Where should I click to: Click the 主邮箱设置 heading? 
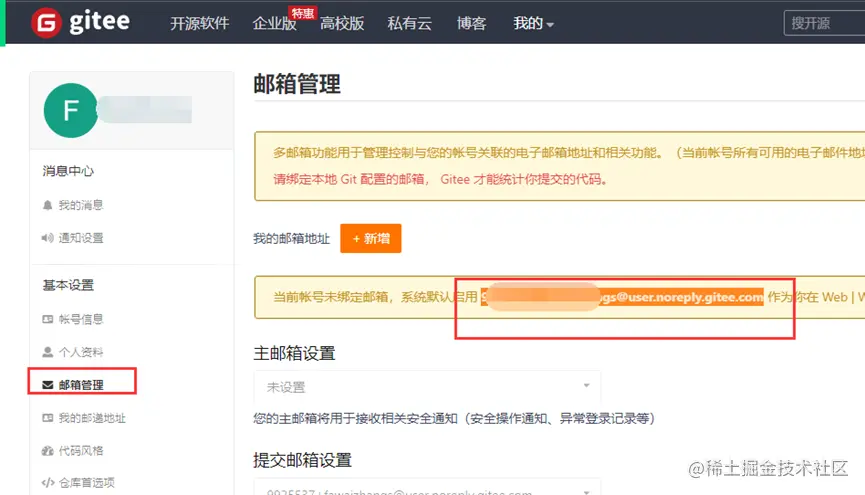click(294, 353)
